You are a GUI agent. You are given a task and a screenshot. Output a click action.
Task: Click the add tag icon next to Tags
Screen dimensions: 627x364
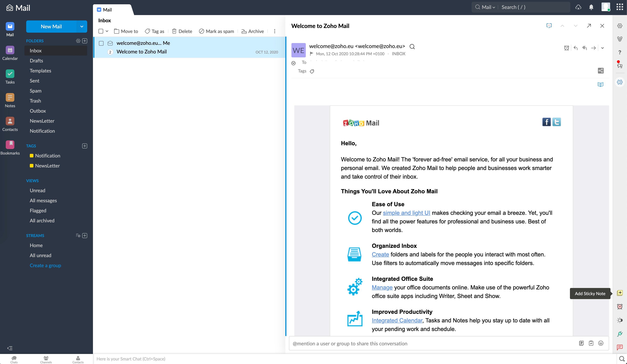[x=312, y=71]
